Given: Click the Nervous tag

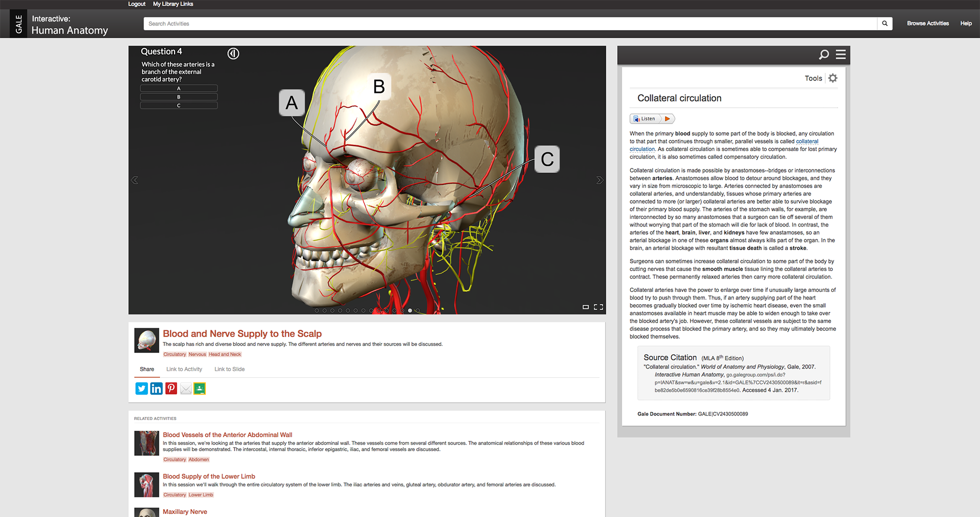Looking at the screenshot, I should [x=197, y=354].
